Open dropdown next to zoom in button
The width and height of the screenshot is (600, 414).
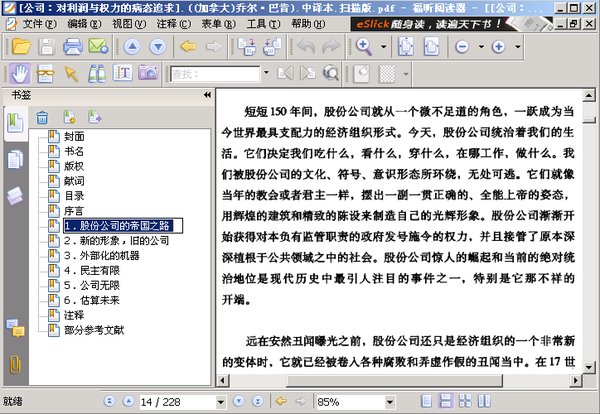coord(518,47)
